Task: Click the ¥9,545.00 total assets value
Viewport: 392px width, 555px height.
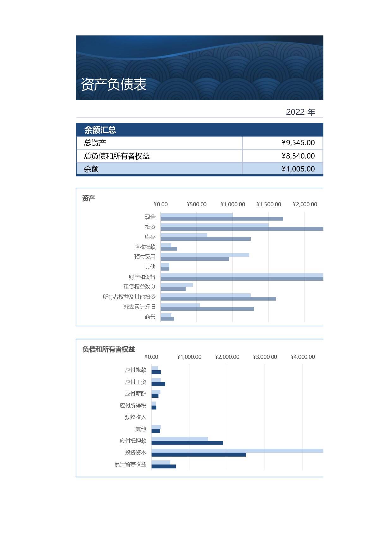Action: 298,143
